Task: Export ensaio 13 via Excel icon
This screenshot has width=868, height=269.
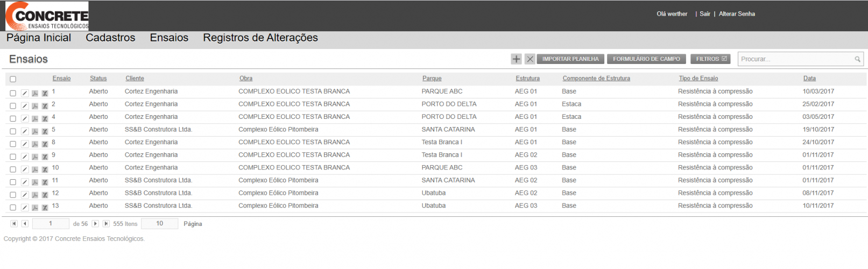Action: 45,208
